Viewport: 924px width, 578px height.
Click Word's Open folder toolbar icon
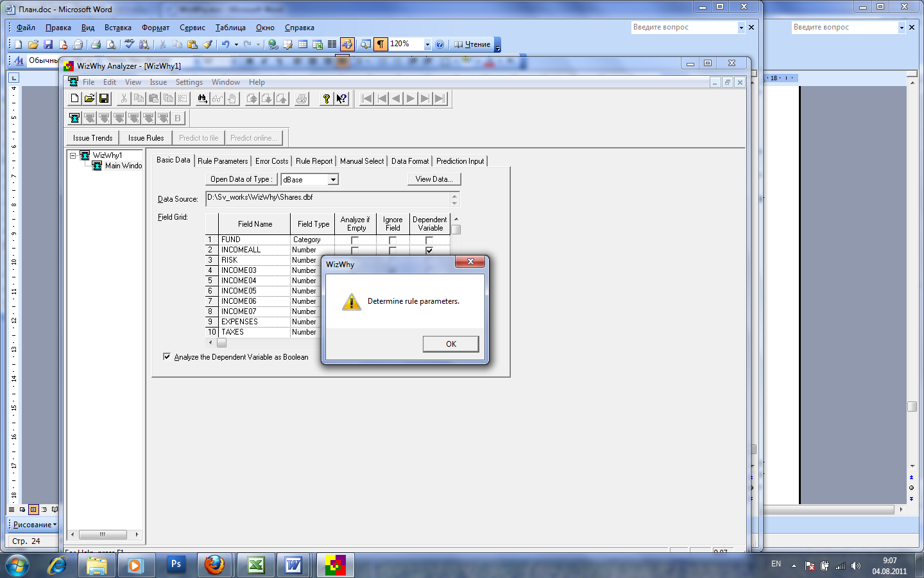point(33,44)
